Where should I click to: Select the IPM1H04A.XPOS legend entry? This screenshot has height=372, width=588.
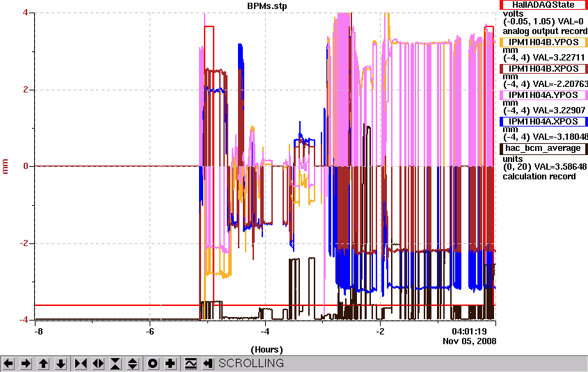point(543,122)
